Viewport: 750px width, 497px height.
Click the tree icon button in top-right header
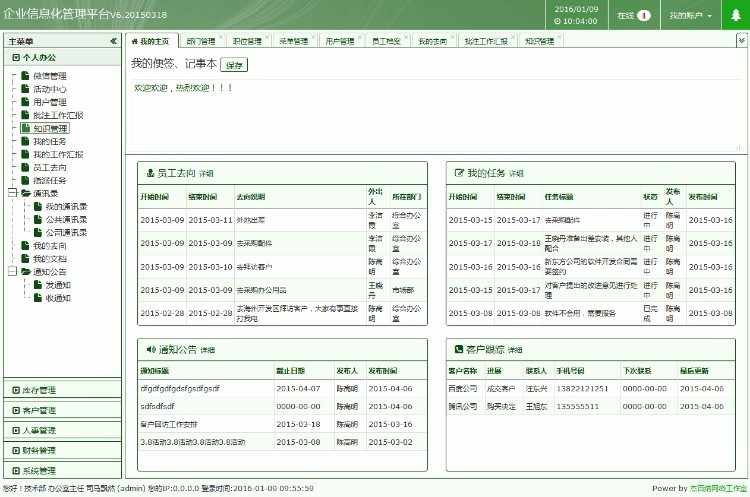point(736,15)
